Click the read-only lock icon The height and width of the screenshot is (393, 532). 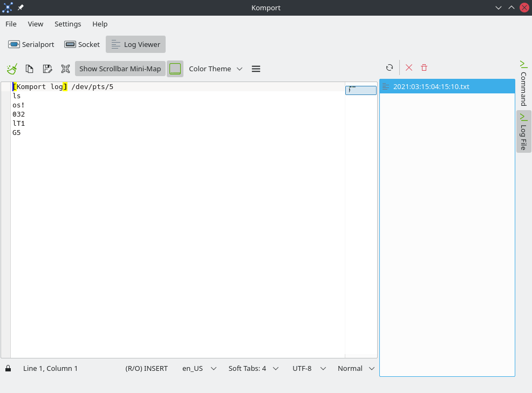click(x=8, y=368)
